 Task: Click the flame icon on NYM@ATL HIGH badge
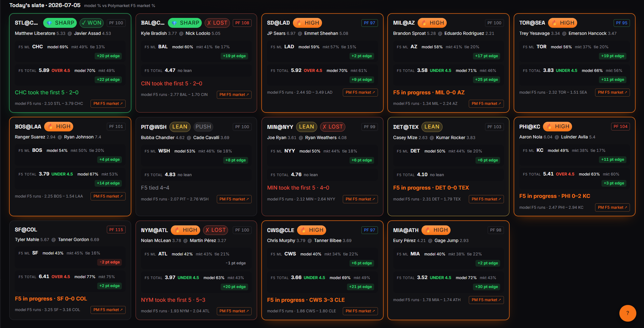(x=177, y=230)
